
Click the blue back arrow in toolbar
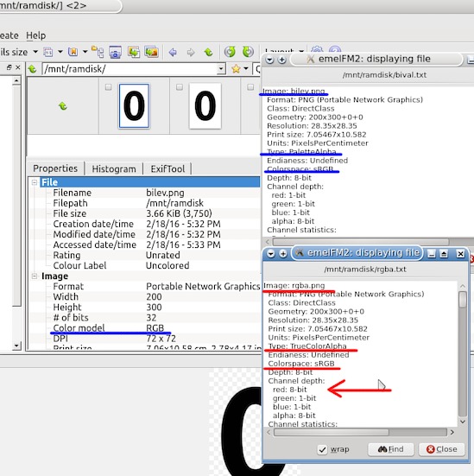173,52
